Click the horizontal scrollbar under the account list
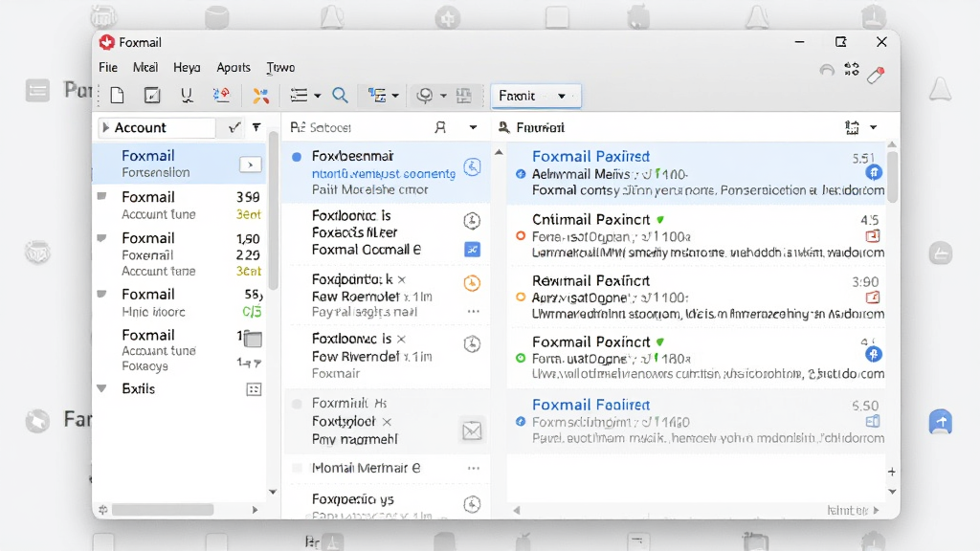This screenshot has width=980, height=551. click(x=163, y=510)
